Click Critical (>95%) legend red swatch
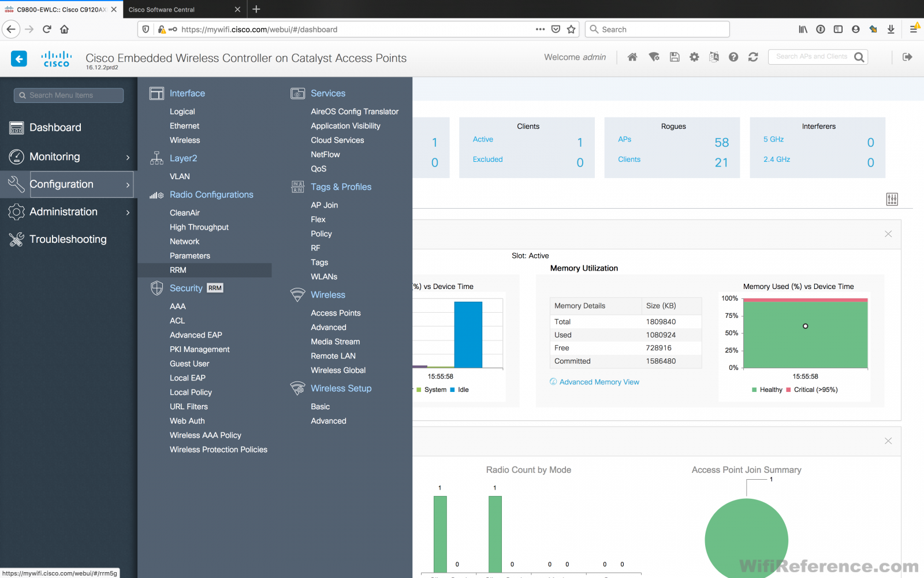This screenshot has width=924, height=578. click(788, 390)
